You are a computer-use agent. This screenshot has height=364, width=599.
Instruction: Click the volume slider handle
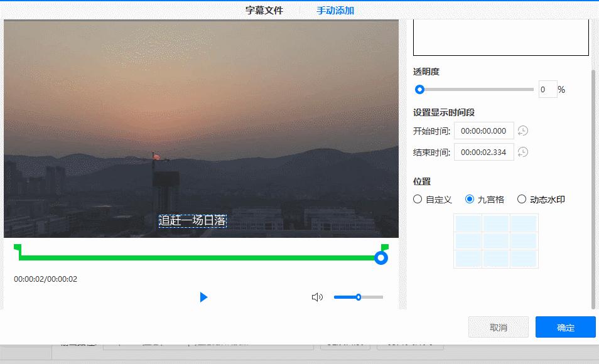tap(359, 297)
